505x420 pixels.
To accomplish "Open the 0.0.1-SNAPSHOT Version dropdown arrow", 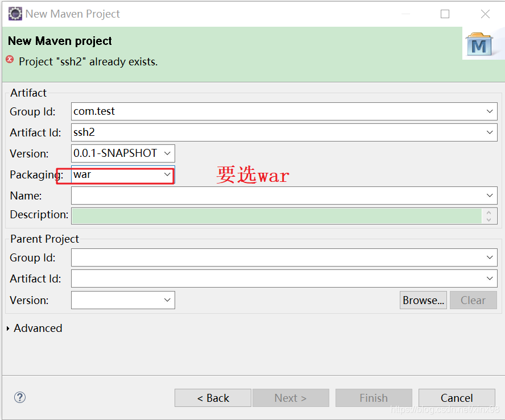I will point(167,153).
